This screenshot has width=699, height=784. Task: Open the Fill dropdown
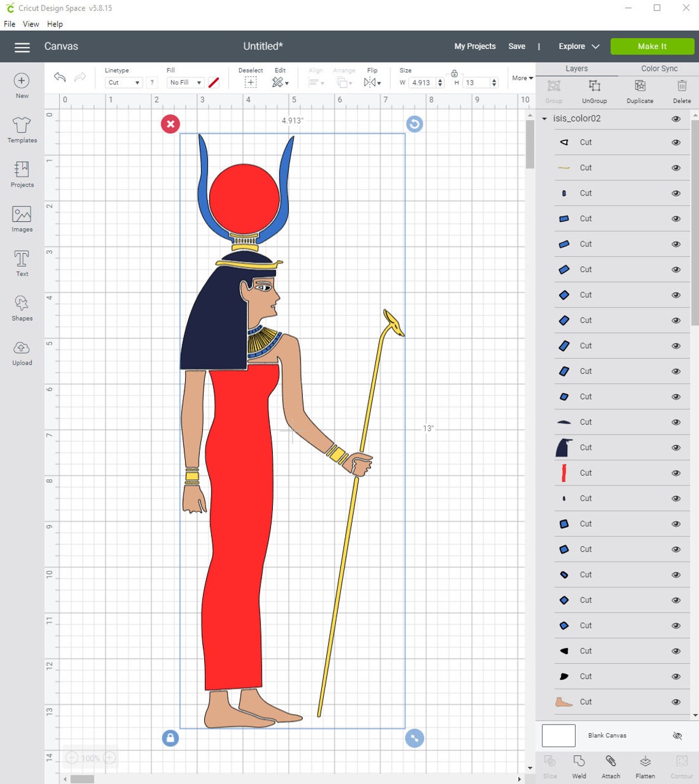[185, 82]
